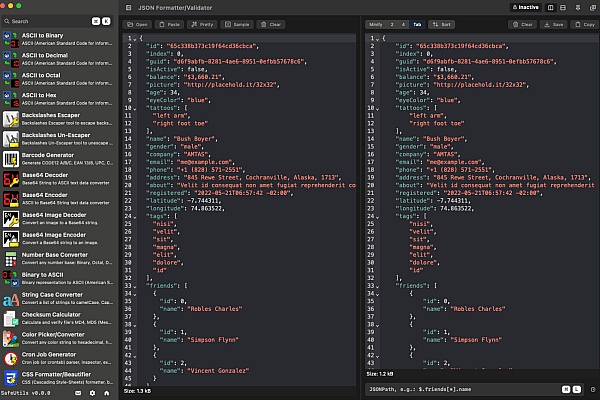Click the mail feedback icon in sidebar footer
The image size is (600, 400).
78,393
